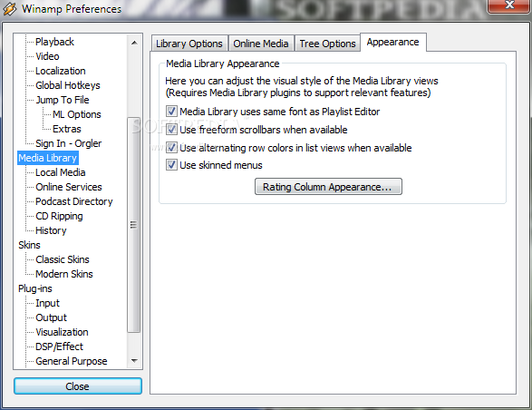532x410 pixels.
Task: Close the preferences with Close button
Action: pos(78,386)
